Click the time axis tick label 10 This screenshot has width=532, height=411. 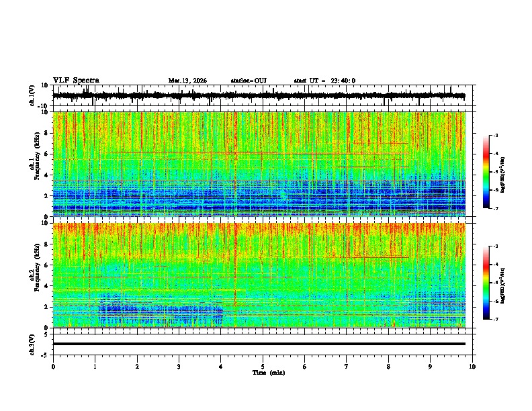pyautogui.click(x=472, y=367)
